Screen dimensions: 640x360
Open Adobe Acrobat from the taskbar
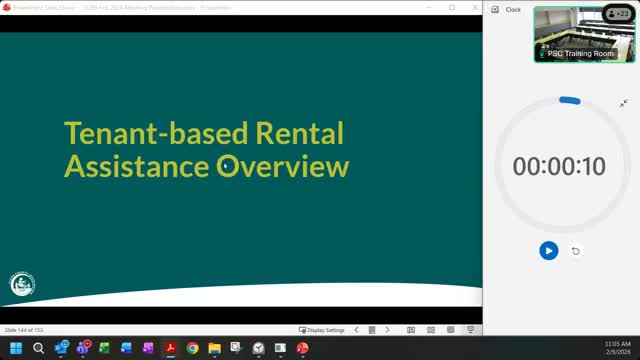tap(170, 348)
